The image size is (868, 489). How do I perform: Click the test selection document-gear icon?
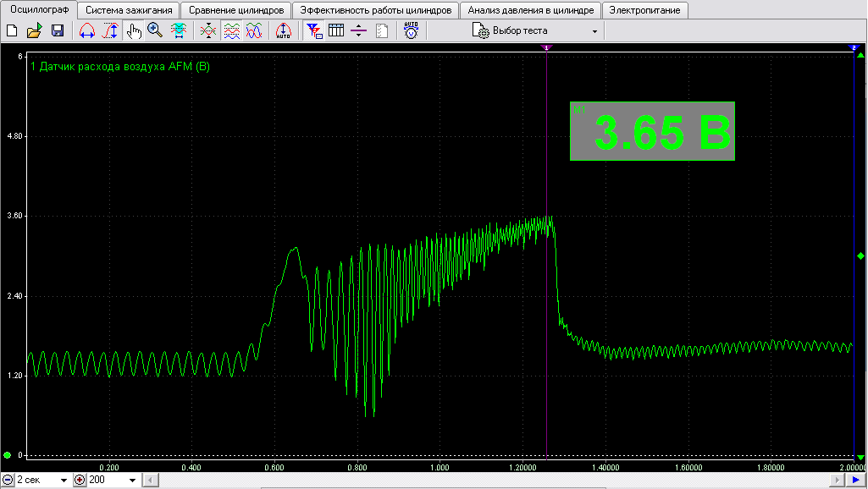pos(480,31)
